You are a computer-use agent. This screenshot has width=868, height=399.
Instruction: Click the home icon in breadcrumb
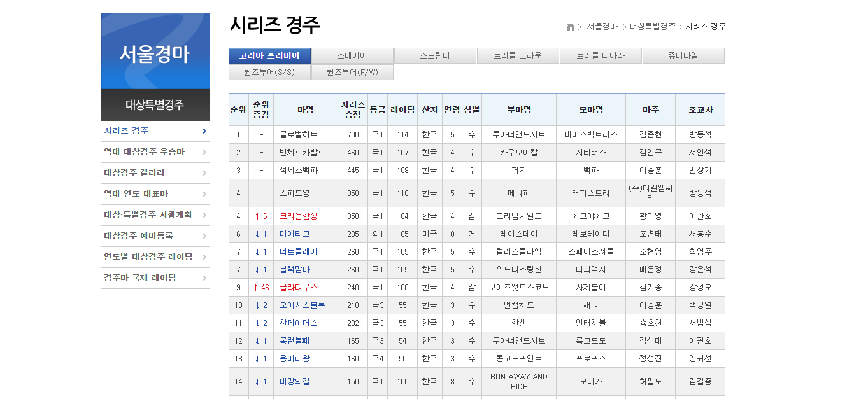click(x=571, y=27)
